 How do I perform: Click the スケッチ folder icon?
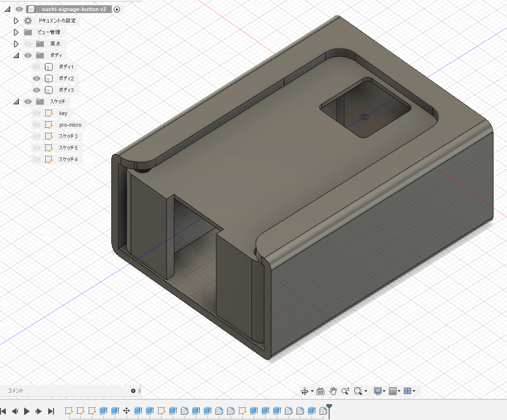coord(40,102)
